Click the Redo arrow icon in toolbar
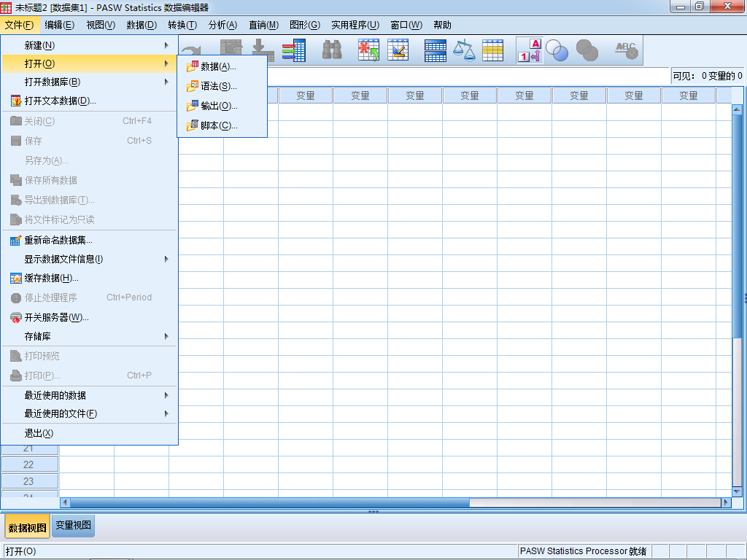The height and width of the screenshot is (560, 747). pyautogui.click(x=192, y=50)
